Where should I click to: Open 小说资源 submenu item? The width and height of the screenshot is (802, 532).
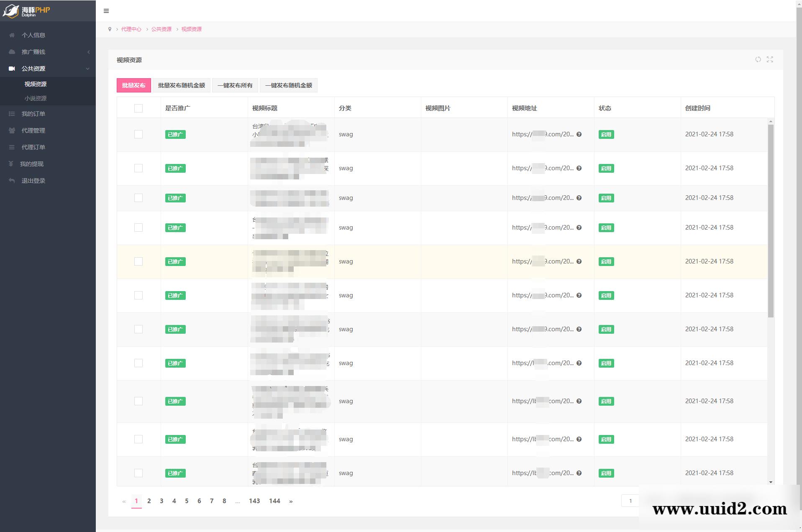(36, 98)
